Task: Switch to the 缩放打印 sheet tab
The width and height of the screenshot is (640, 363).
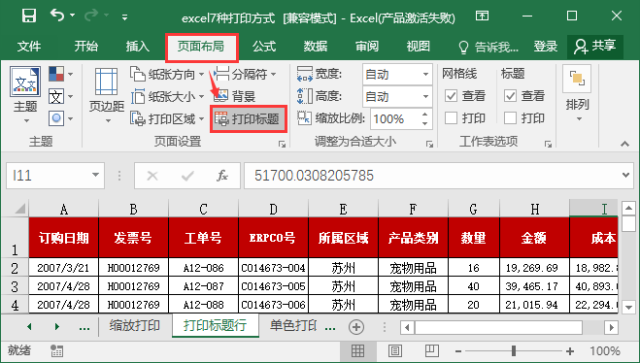Action: pos(135,326)
